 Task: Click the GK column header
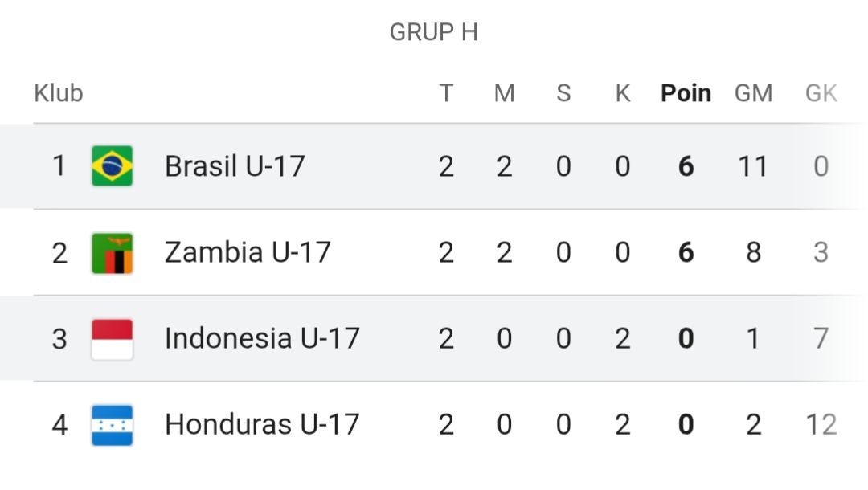[821, 93]
